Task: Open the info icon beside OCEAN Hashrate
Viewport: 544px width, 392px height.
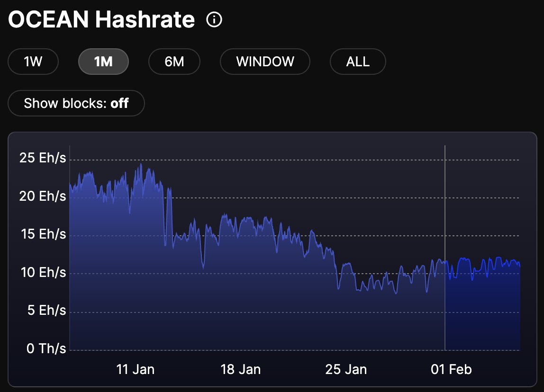Action: pos(214,19)
